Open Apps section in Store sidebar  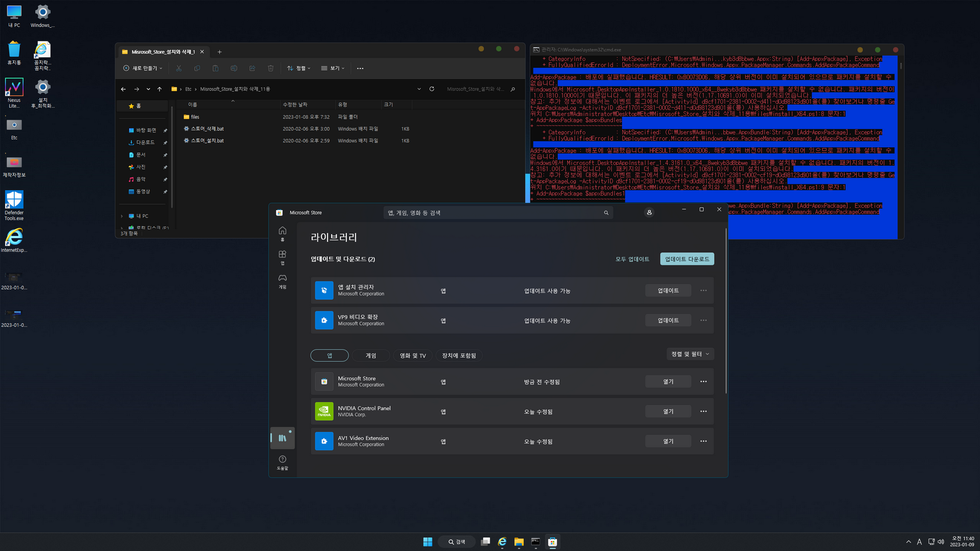pyautogui.click(x=282, y=257)
